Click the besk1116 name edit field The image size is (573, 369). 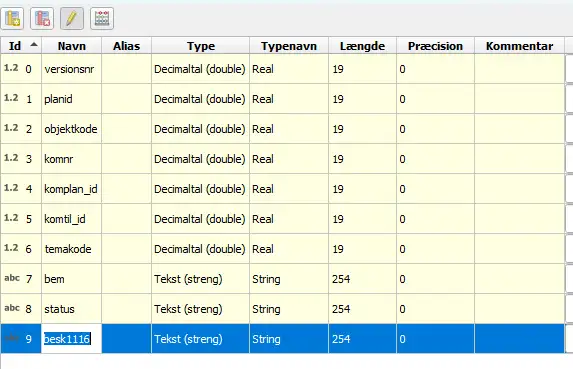coord(72,339)
